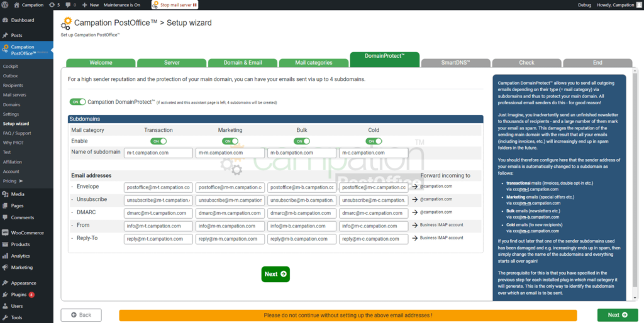Click the PostOffice gear logo beside page title

(66, 23)
